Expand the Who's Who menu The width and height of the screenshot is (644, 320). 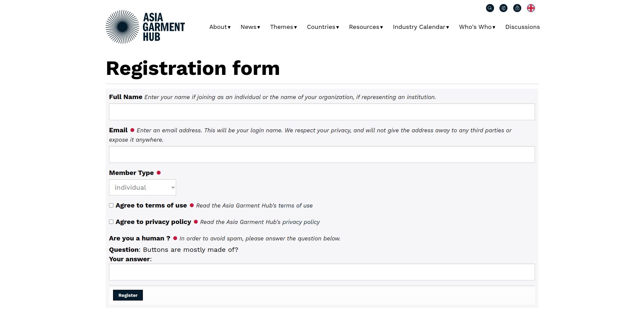click(477, 27)
